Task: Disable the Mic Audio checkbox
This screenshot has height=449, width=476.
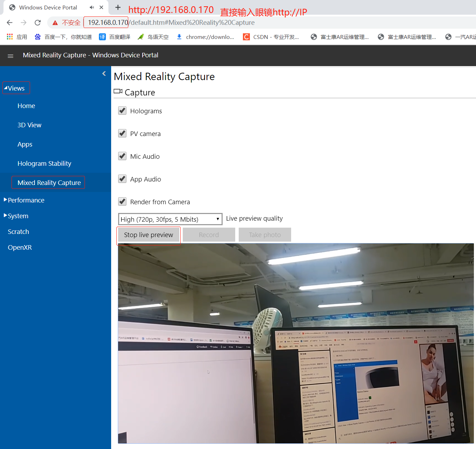Action: 122,156
